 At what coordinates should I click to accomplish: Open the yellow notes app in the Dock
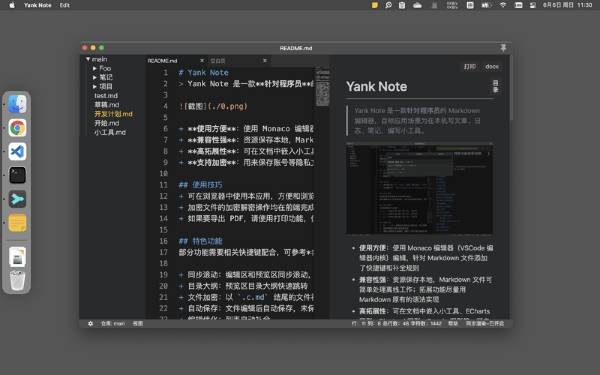[18, 223]
